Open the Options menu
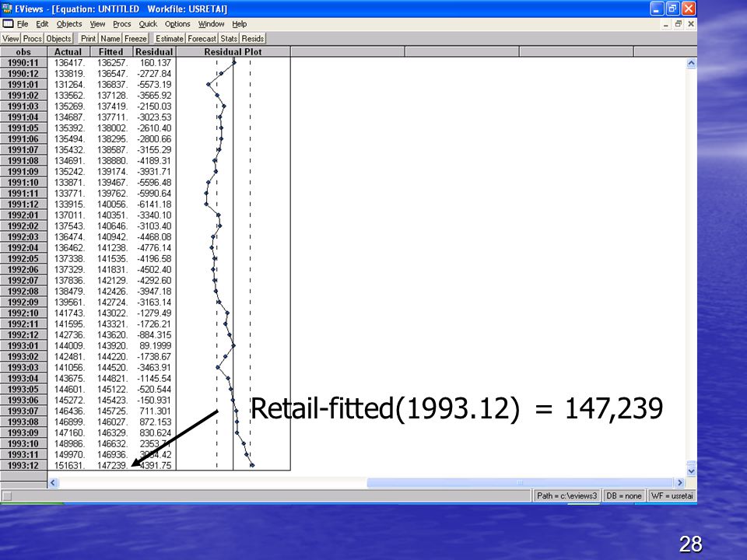 point(177,24)
